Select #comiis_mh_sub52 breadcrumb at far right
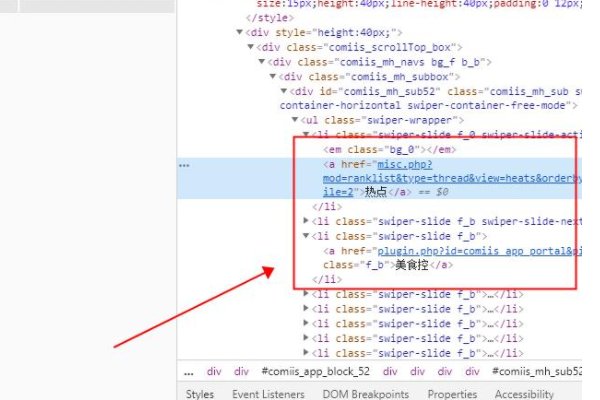 (540, 371)
